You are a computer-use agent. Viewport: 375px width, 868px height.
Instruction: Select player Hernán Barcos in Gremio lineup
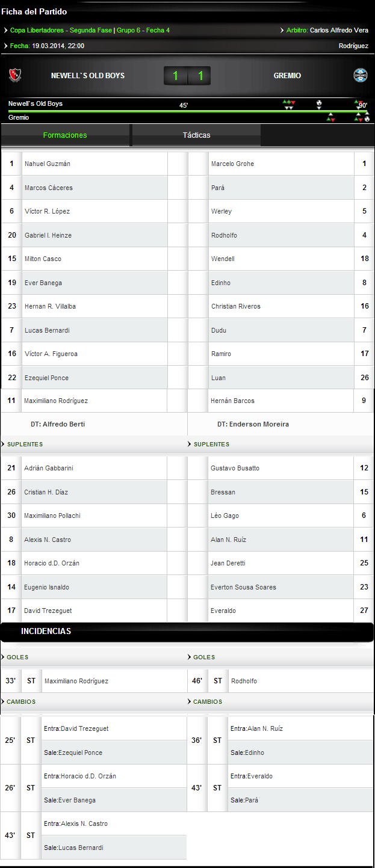click(x=233, y=401)
